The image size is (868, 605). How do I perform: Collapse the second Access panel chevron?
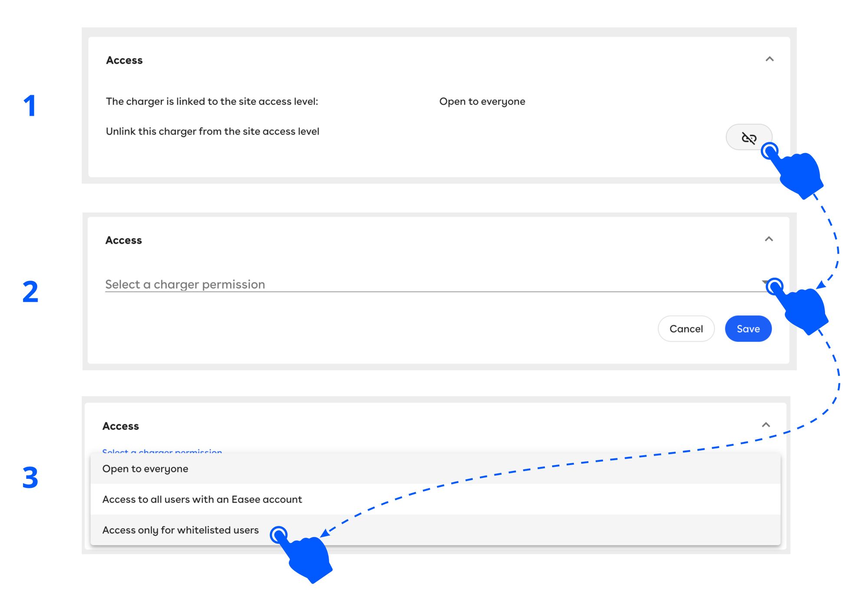(x=769, y=239)
